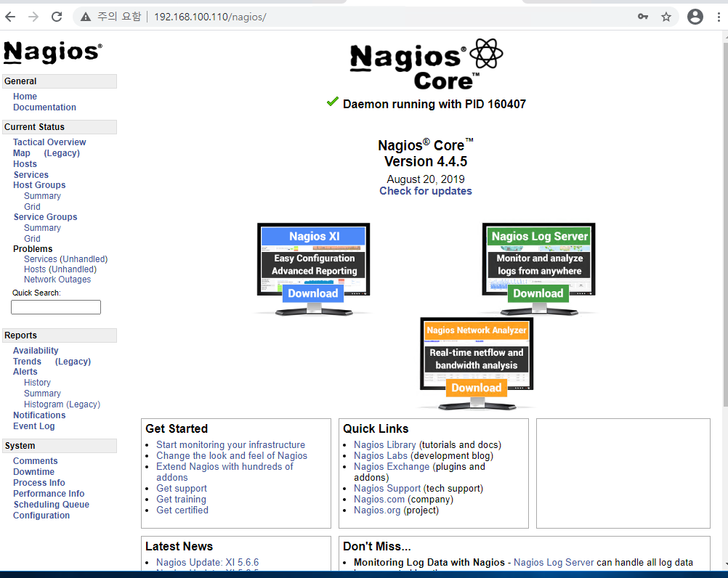Open the Configuration page
The image size is (728, 578).
click(x=41, y=516)
